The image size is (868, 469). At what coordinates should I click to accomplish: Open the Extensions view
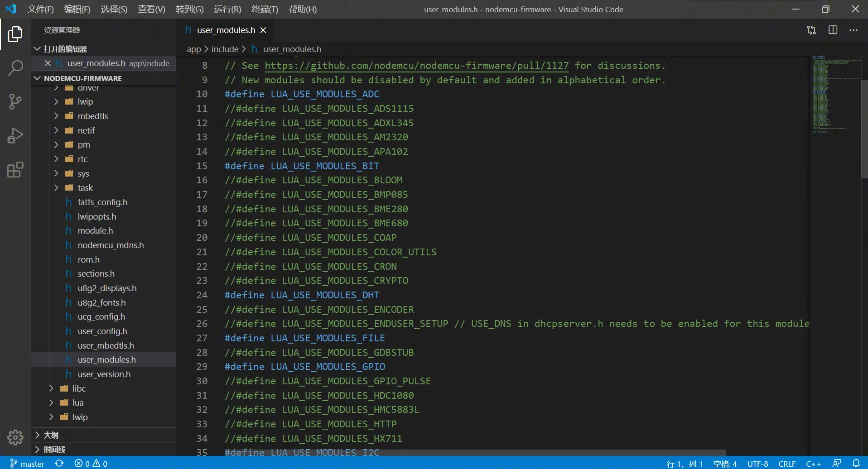click(15, 170)
